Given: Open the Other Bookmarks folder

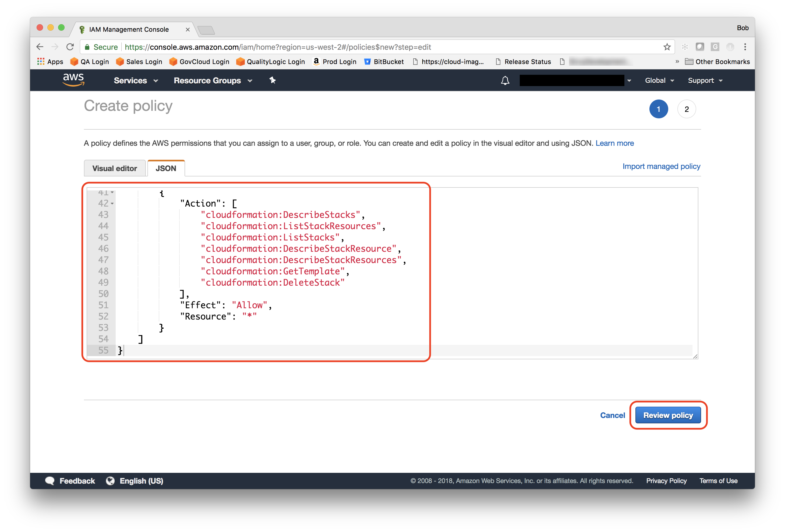Looking at the screenshot, I should click(717, 62).
